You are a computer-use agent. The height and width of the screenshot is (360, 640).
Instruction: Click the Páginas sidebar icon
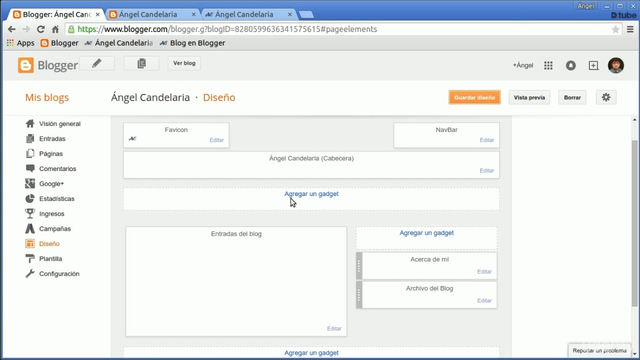coord(30,153)
